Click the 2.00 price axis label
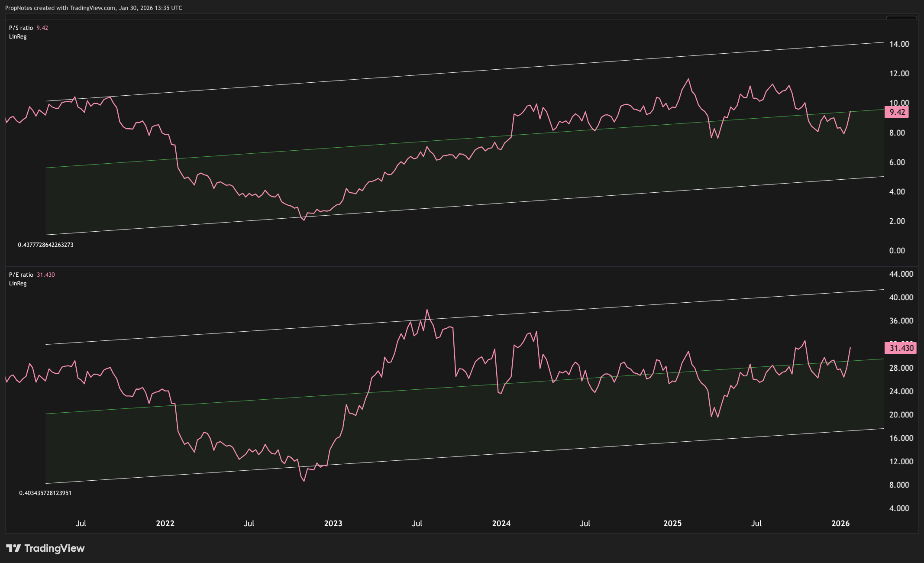The image size is (924, 563). (897, 221)
